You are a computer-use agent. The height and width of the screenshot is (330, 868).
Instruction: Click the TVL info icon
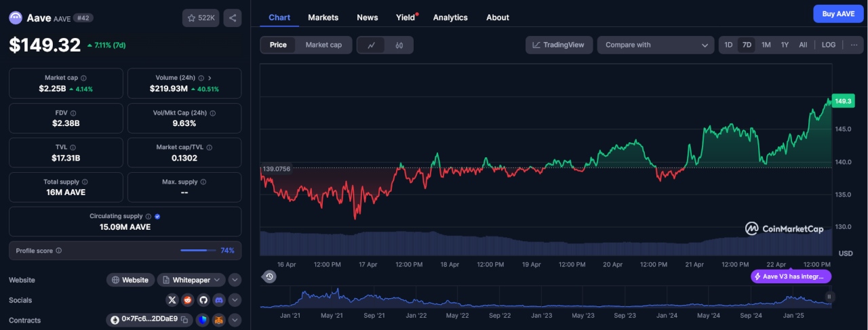pyautogui.click(x=73, y=147)
